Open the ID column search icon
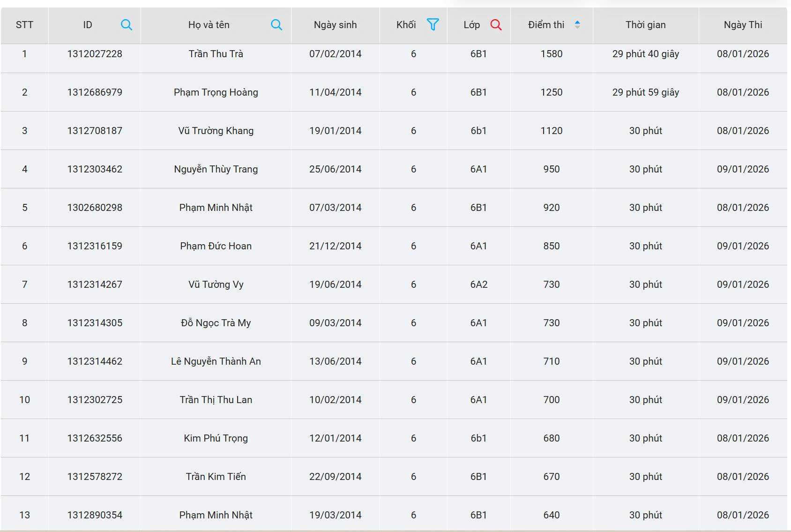 [x=126, y=25]
